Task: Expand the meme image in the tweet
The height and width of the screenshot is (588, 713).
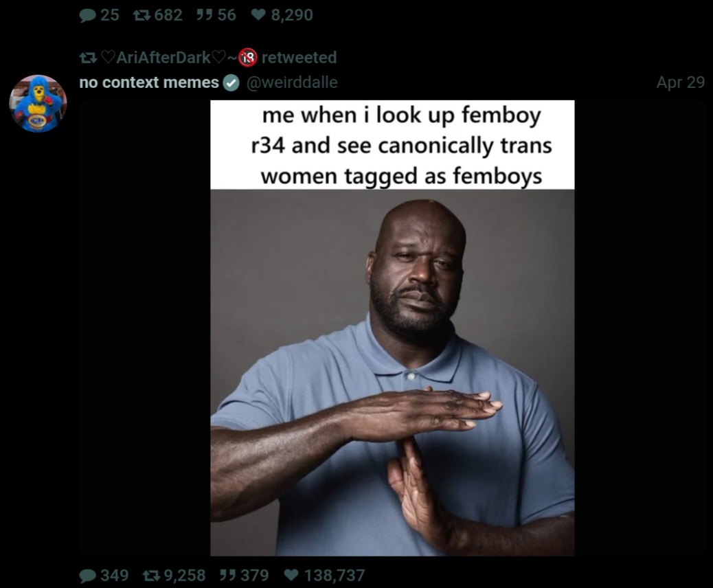Action: (x=392, y=328)
